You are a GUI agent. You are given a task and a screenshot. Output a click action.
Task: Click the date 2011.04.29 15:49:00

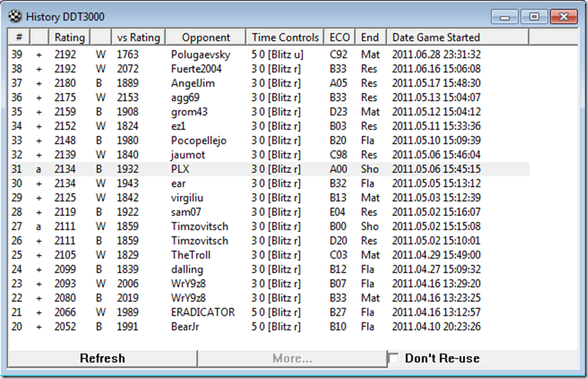point(436,255)
